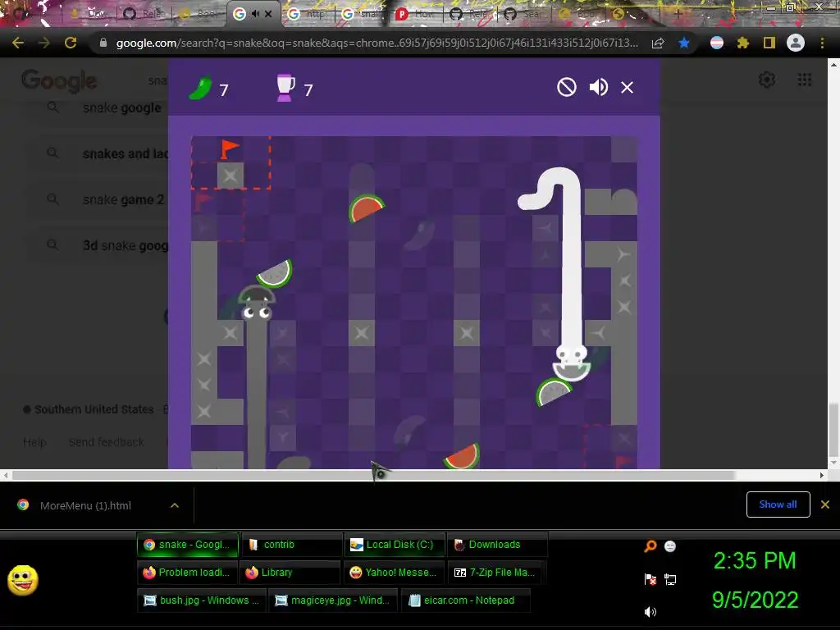Open Chrome's three-dot menu
Screen dimensions: 840x630
click(x=822, y=43)
